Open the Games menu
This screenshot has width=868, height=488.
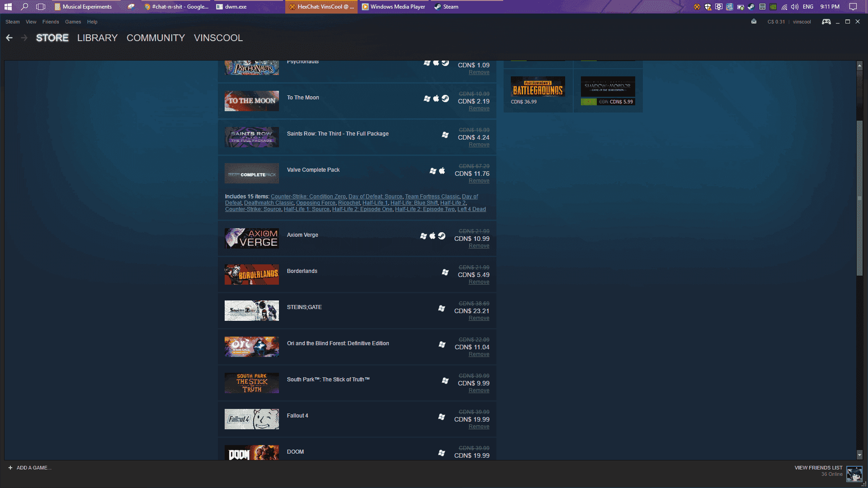tap(73, 22)
